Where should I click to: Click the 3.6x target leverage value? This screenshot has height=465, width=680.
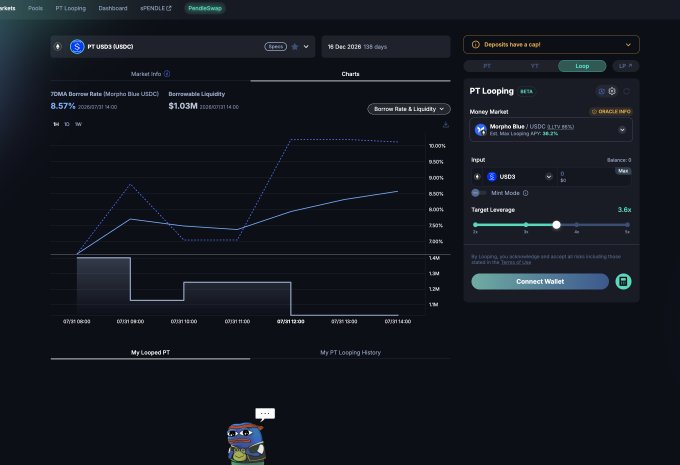coord(624,210)
